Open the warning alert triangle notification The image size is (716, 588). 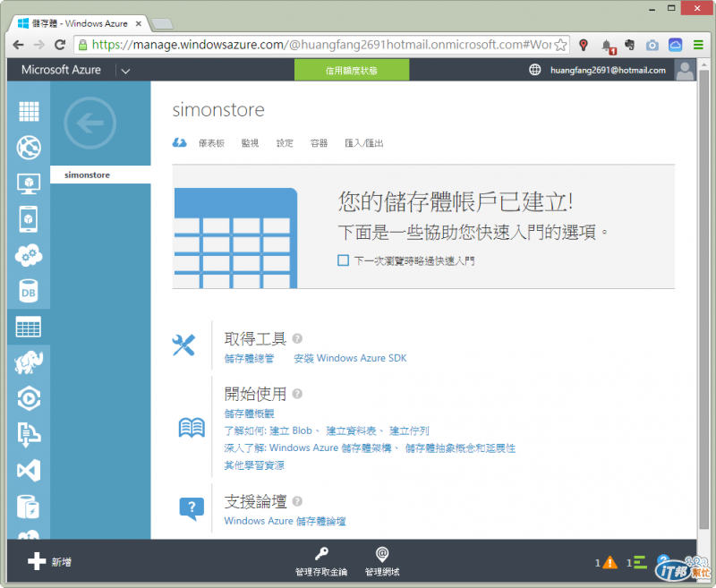tap(609, 562)
